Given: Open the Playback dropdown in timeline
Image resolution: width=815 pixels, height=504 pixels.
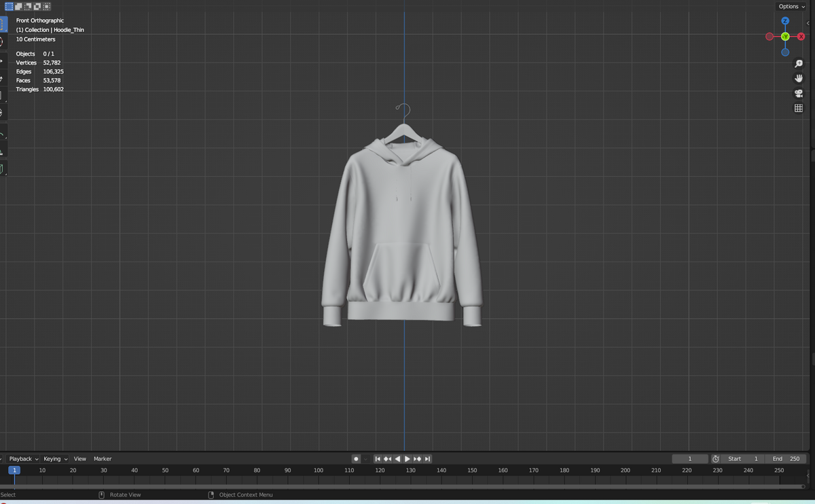Looking at the screenshot, I should pos(24,459).
